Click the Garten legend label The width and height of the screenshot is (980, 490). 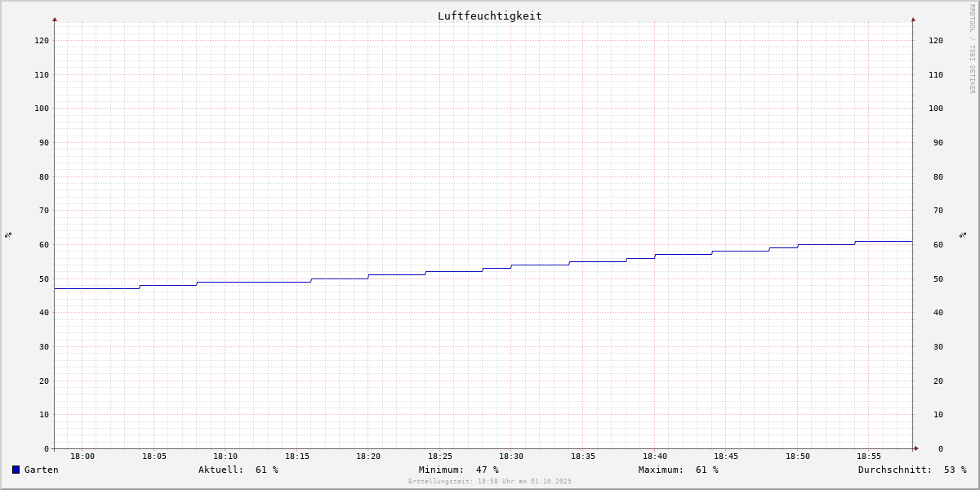(41, 470)
